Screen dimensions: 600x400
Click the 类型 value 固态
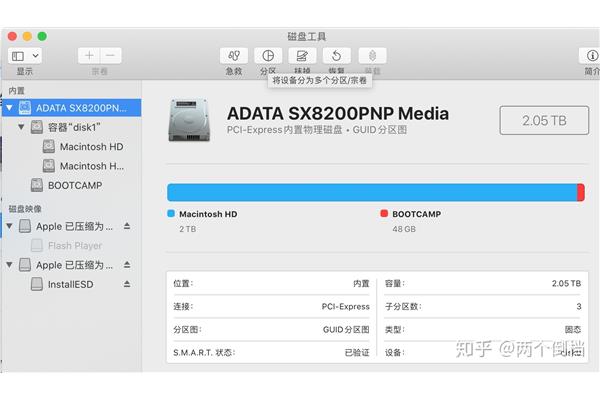pyautogui.click(x=573, y=330)
